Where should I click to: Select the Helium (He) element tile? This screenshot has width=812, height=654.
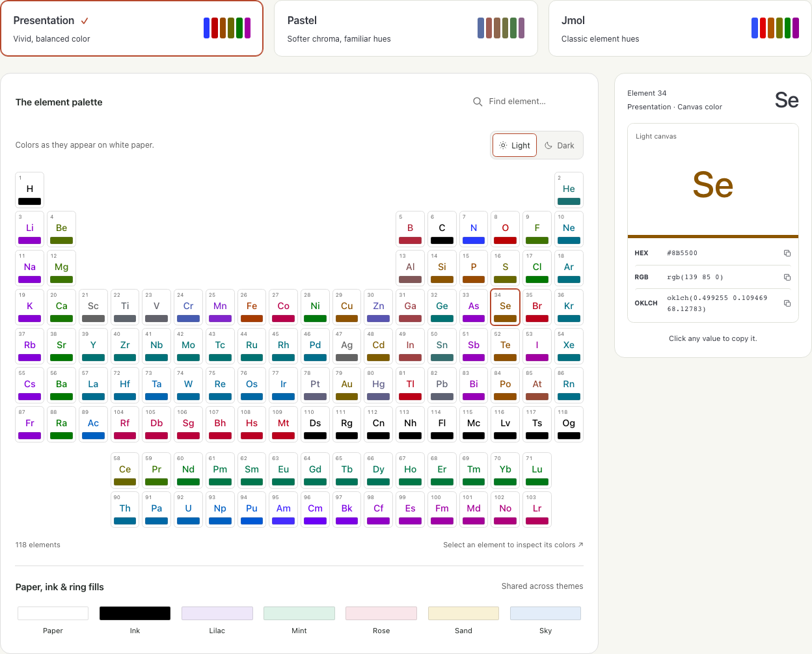point(569,189)
